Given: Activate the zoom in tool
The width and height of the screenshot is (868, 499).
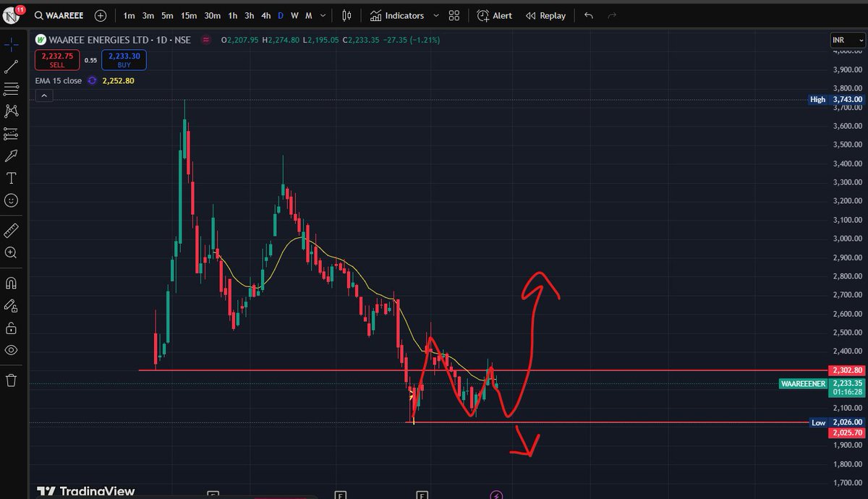Looking at the screenshot, I should tap(11, 252).
